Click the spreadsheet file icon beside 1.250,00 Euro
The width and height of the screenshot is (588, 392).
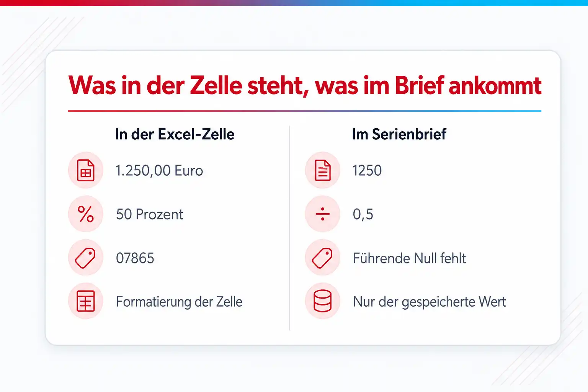click(86, 170)
